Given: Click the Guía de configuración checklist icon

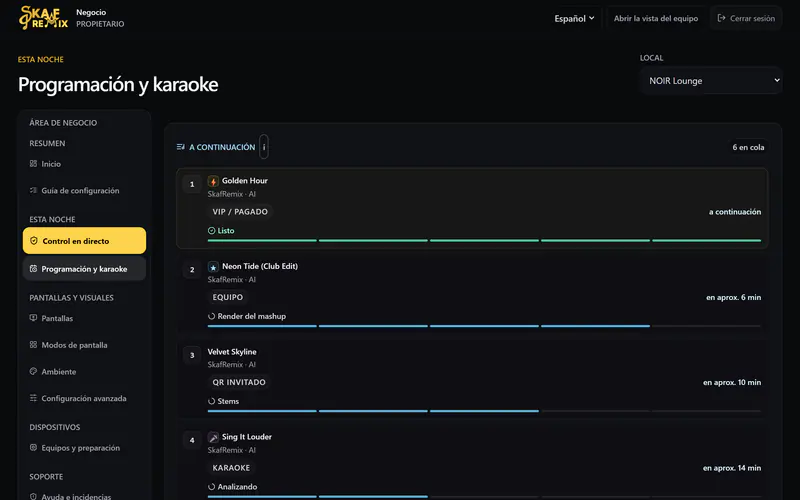Looking at the screenshot, I should [x=33, y=190].
